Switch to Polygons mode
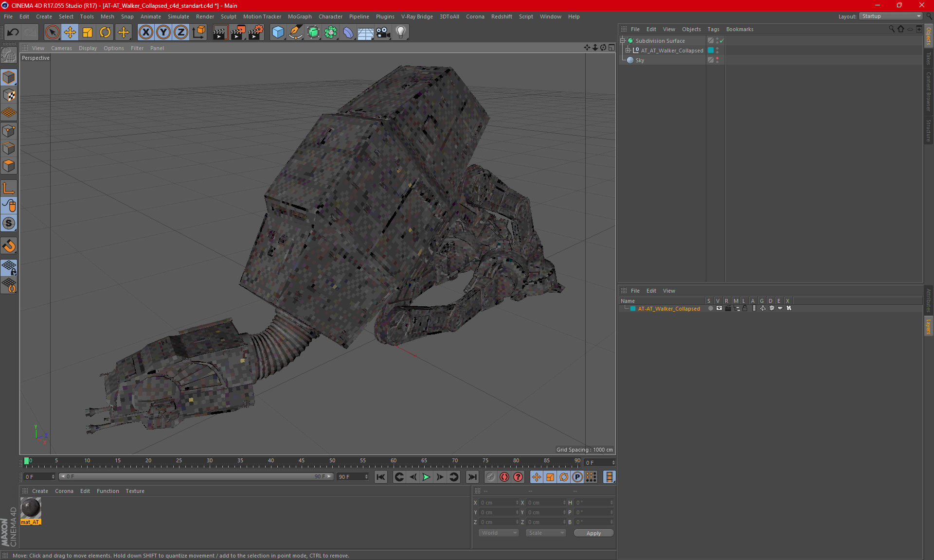The width and height of the screenshot is (934, 560). pos(9,166)
